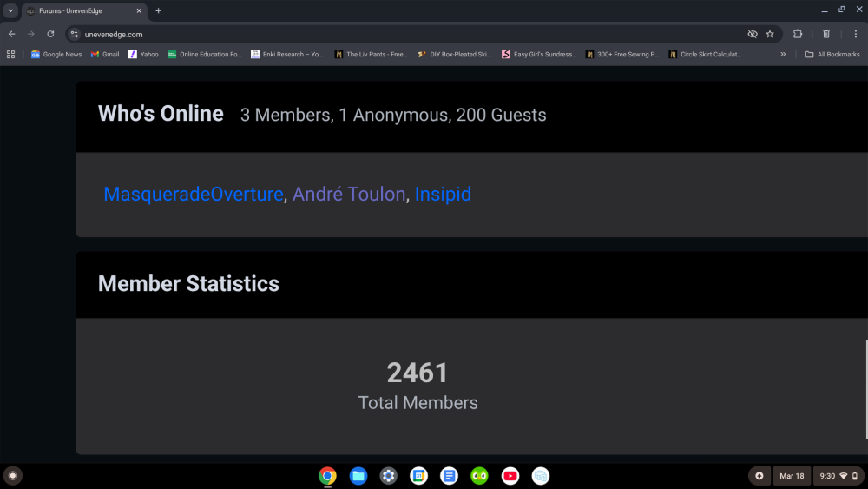Open Settings gear on the shelf
The width and height of the screenshot is (868, 489).
tap(389, 476)
